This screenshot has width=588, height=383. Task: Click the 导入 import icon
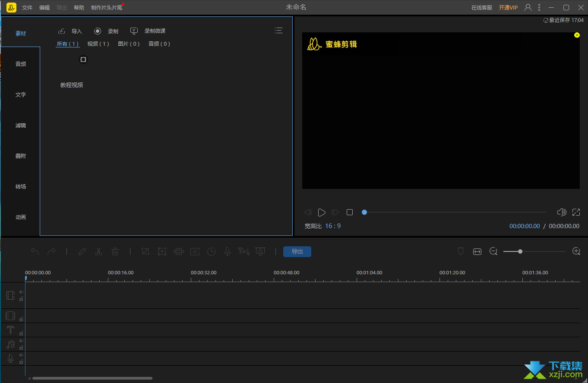tap(62, 31)
